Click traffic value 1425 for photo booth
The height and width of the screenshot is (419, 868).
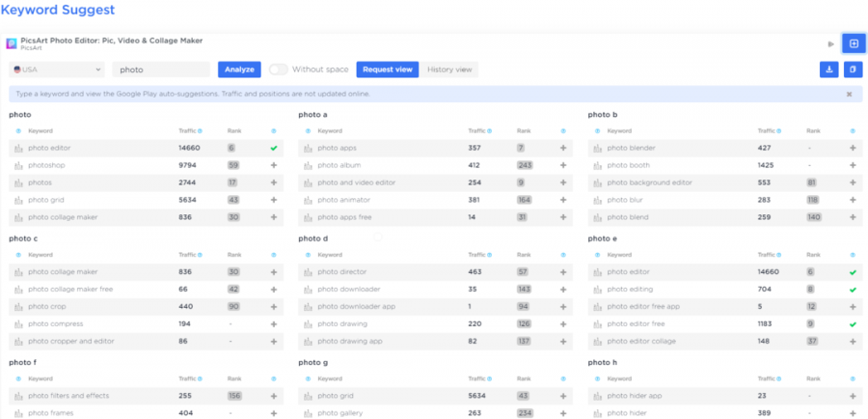tap(766, 165)
